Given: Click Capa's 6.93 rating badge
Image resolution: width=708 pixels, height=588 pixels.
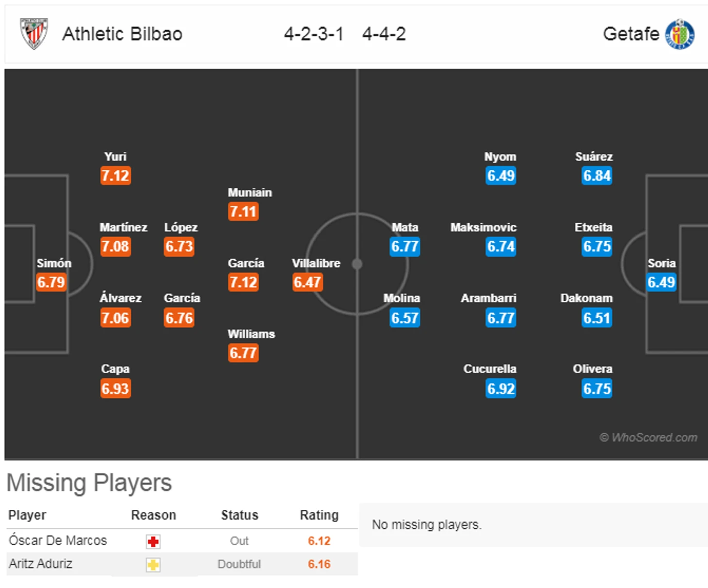Looking at the screenshot, I should 115,389.
